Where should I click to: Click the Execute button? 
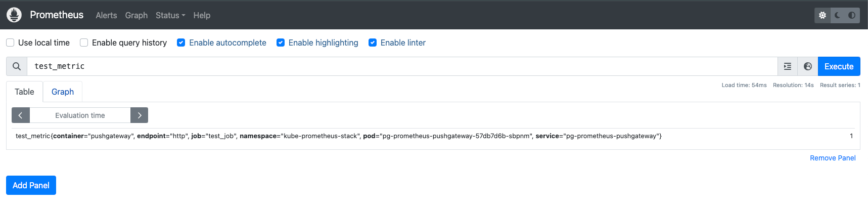click(839, 66)
